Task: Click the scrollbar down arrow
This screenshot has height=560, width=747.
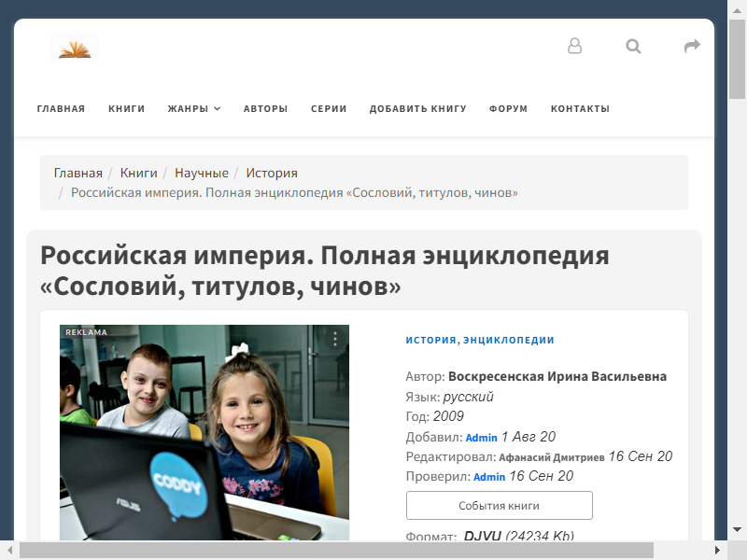Action: (737, 529)
